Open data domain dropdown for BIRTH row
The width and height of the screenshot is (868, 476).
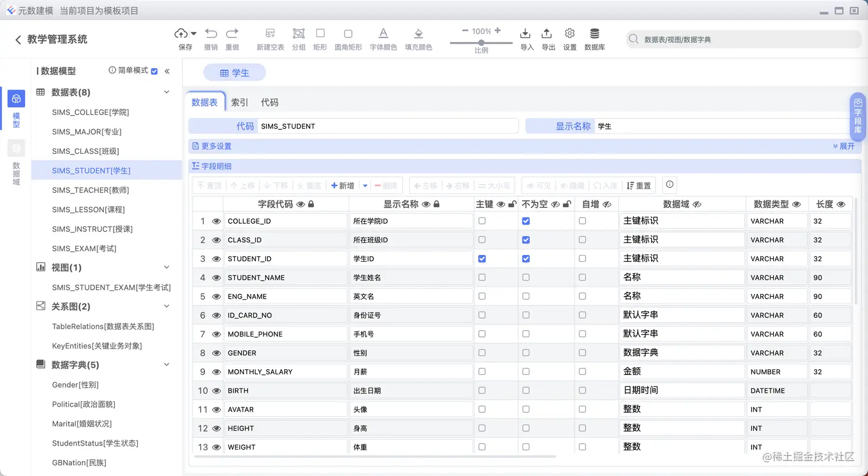click(x=682, y=390)
